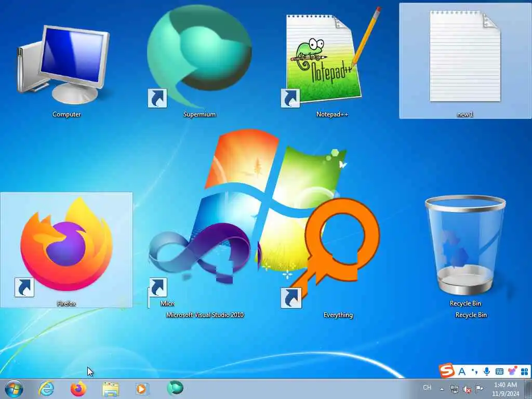The width and height of the screenshot is (532, 399).
Task: Open the CH input language indicator
Action: [427, 388]
